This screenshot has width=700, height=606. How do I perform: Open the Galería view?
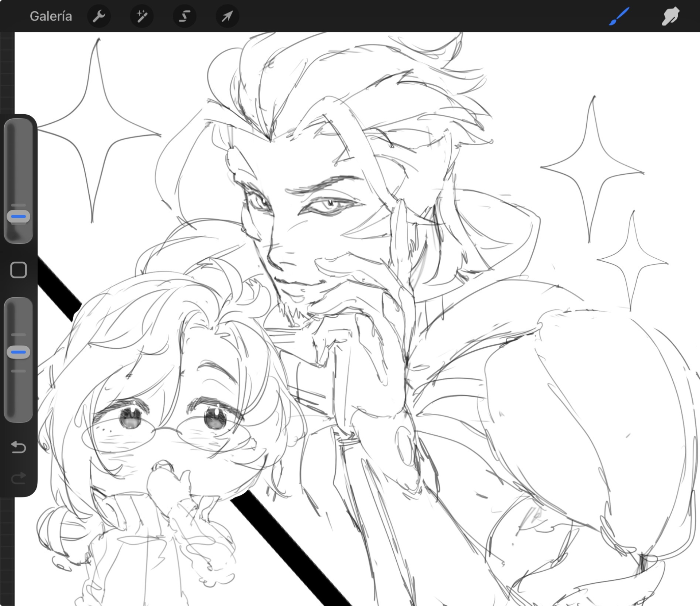pyautogui.click(x=51, y=16)
